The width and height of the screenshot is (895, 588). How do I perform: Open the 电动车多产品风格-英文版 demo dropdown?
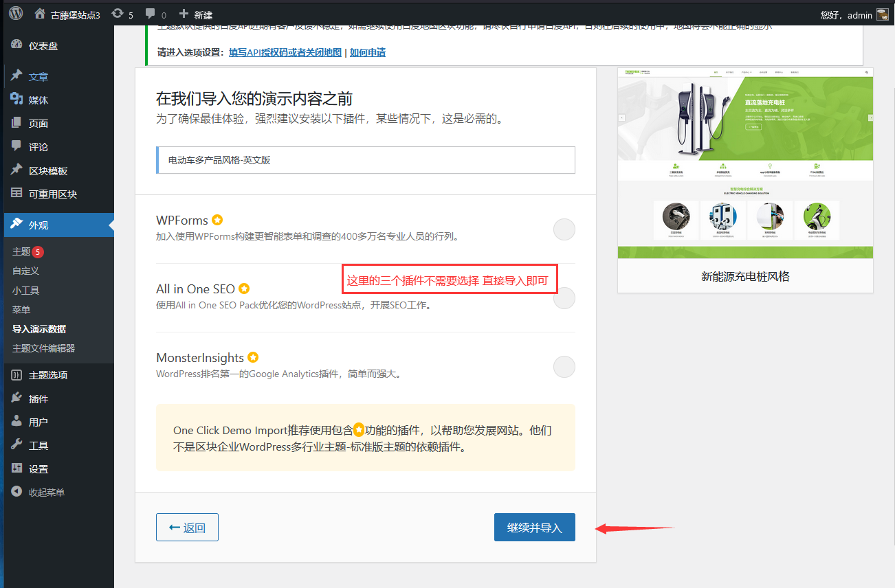(x=365, y=159)
